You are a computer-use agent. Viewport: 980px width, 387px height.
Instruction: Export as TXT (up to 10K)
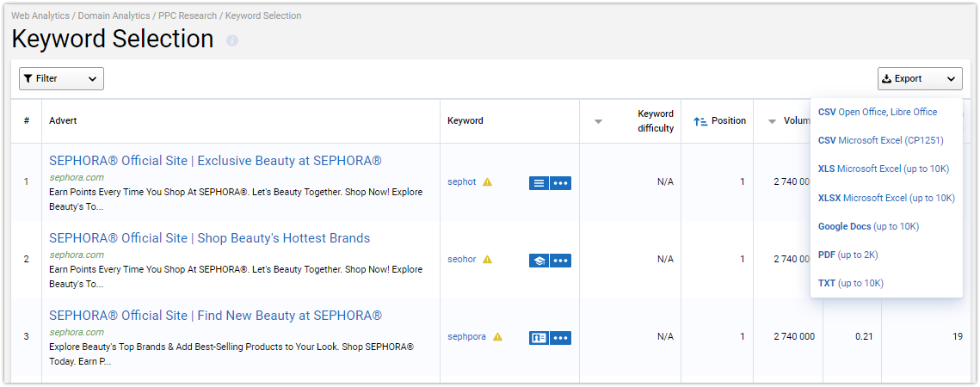click(851, 283)
